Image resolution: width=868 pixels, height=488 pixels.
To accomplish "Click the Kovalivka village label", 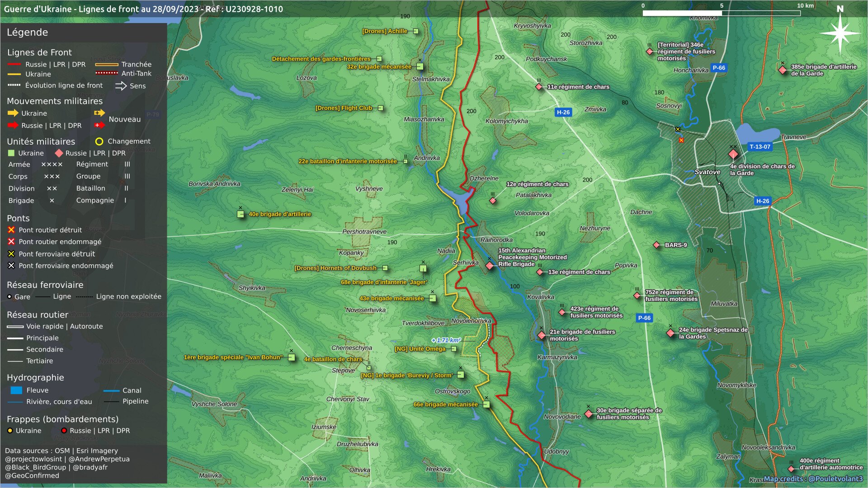I will 540,297.
